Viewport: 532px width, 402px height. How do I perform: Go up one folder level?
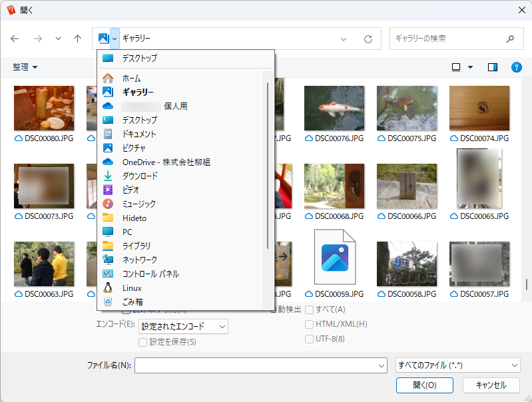point(78,39)
